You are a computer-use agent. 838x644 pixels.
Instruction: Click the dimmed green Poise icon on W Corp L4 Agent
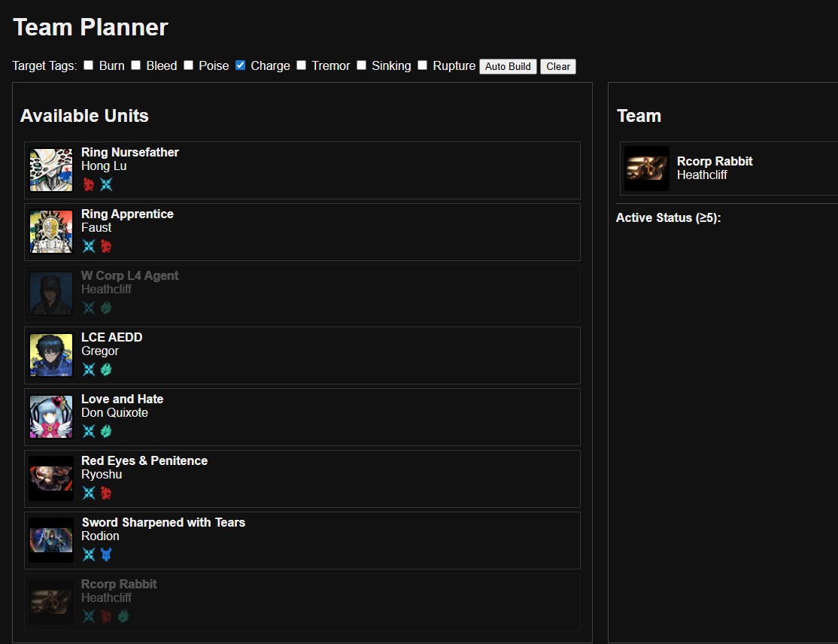pyautogui.click(x=106, y=308)
